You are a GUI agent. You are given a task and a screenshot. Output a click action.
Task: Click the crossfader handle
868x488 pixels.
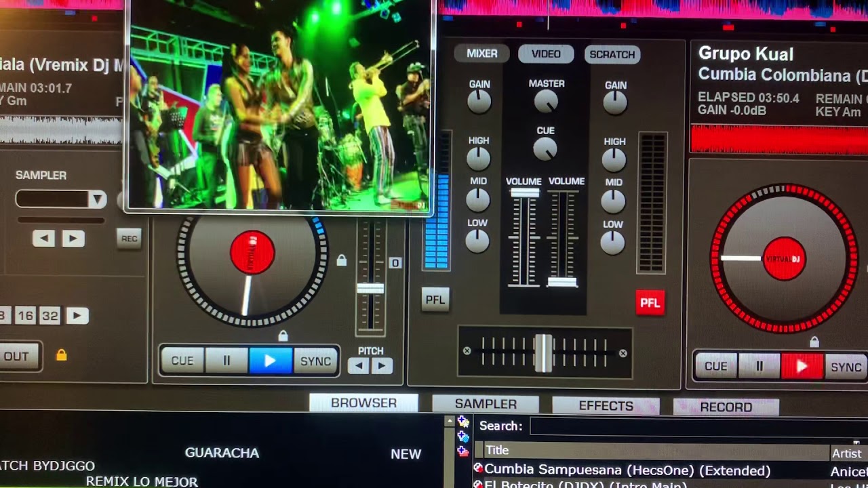pyautogui.click(x=543, y=352)
